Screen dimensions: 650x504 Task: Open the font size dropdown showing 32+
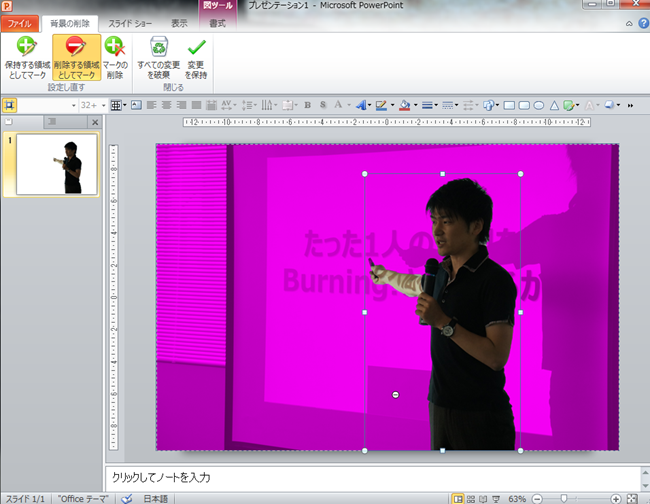pos(102,104)
